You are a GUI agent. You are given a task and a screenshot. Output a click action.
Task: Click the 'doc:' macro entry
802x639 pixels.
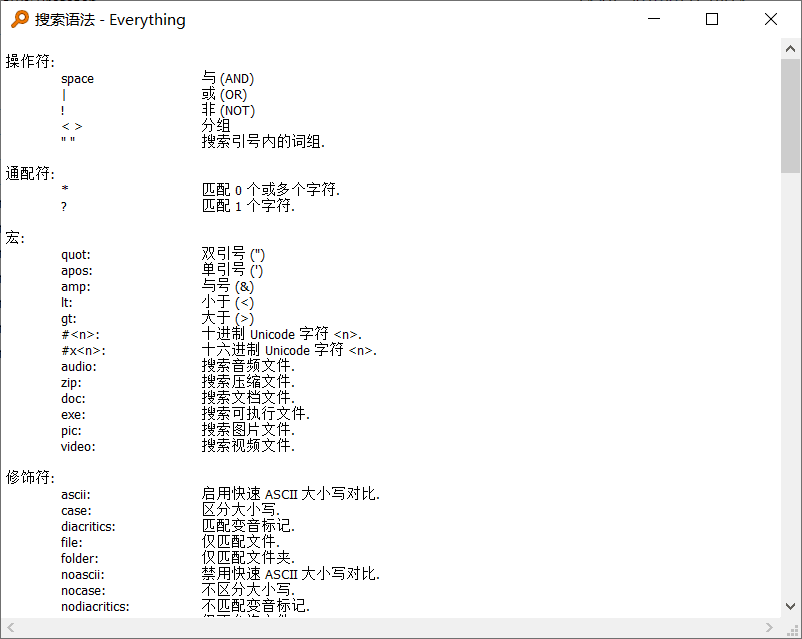pyautogui.click(x=73, y=399)
